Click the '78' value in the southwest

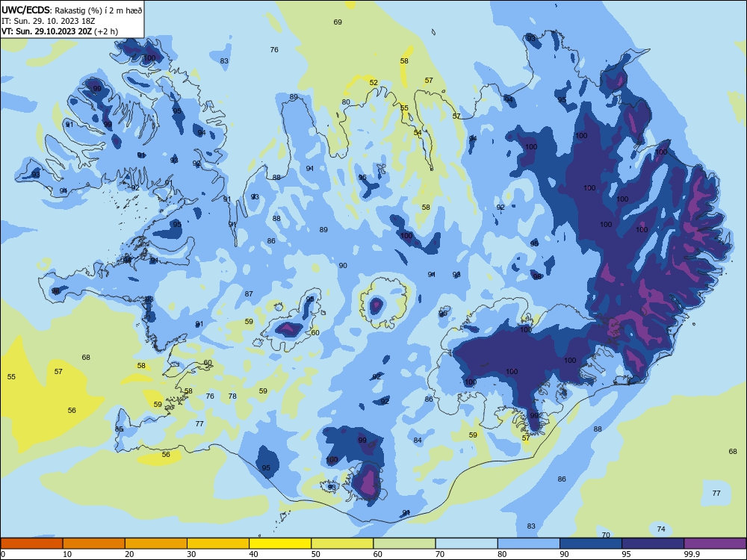(x=232, y=396)
